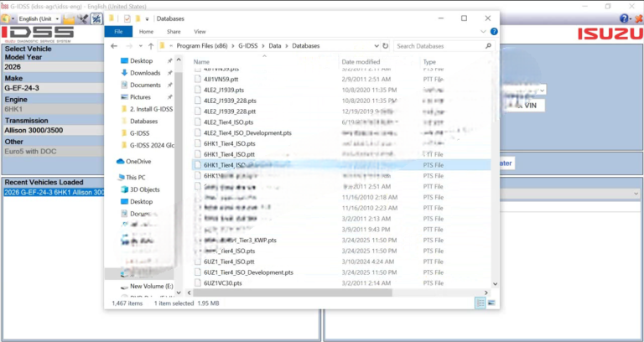Open the English language dropdown in G-IDSS
The image size is (644, 342).
39,19
